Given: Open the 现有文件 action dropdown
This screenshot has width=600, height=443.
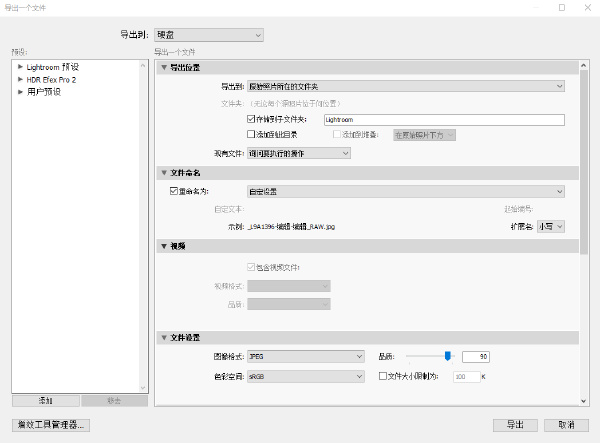Looking at the screenshot, I should 298,153.
